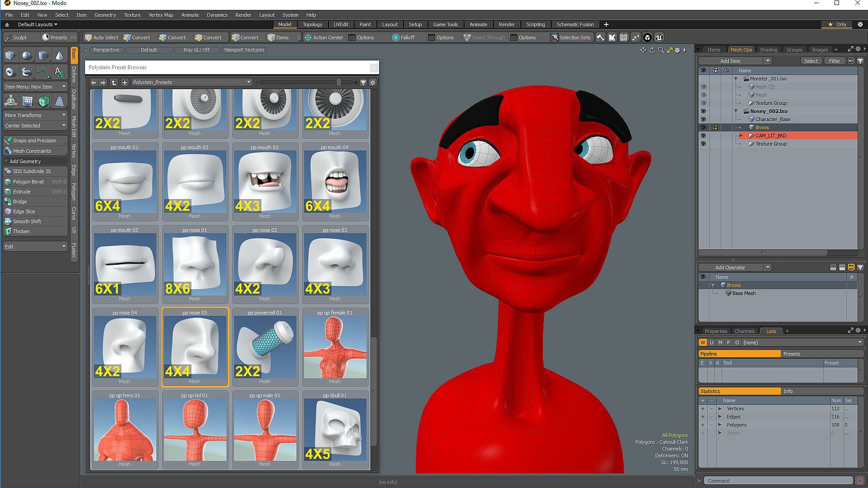Select the Cube primitive tool
Viewport: 868px width, 488px height.
(10, 55)
